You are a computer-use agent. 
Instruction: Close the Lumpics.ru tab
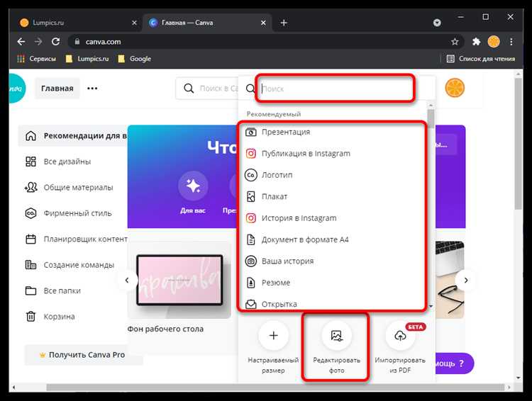click(x=134, y=23)
